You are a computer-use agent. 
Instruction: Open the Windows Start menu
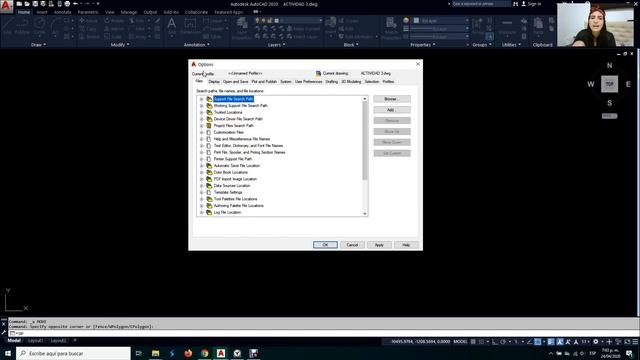(x=8, y=353)
